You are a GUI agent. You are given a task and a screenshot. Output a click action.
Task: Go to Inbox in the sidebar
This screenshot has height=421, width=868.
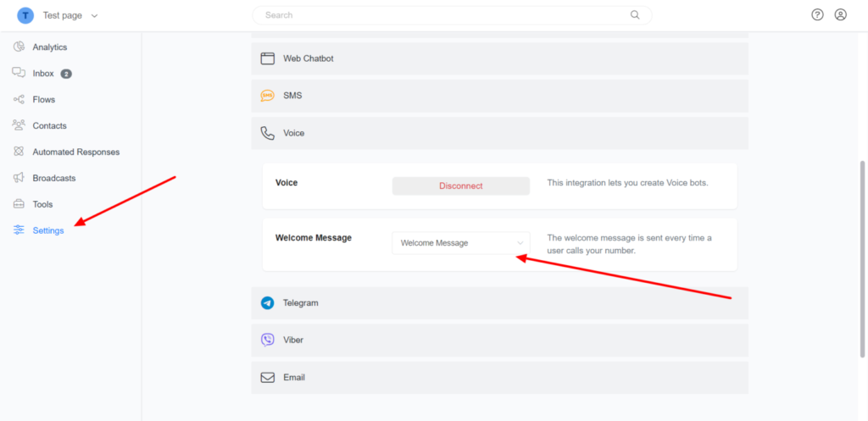click(43, 73)
